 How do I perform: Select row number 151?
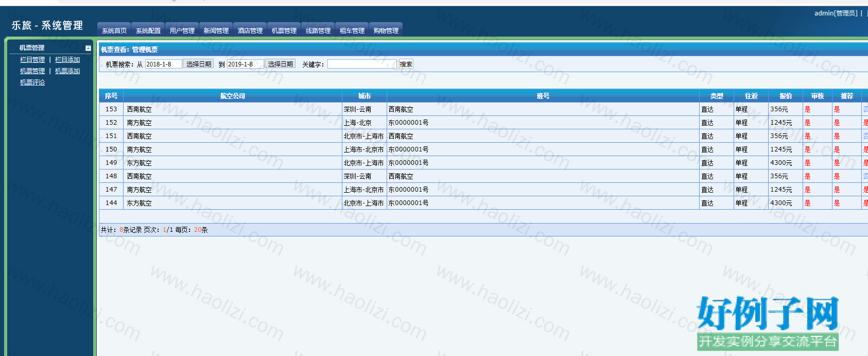pos(111,136)
